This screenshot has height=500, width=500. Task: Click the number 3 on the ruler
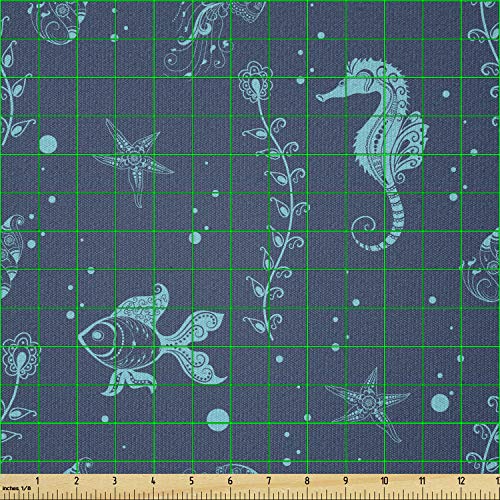click(x=115, y=481)
